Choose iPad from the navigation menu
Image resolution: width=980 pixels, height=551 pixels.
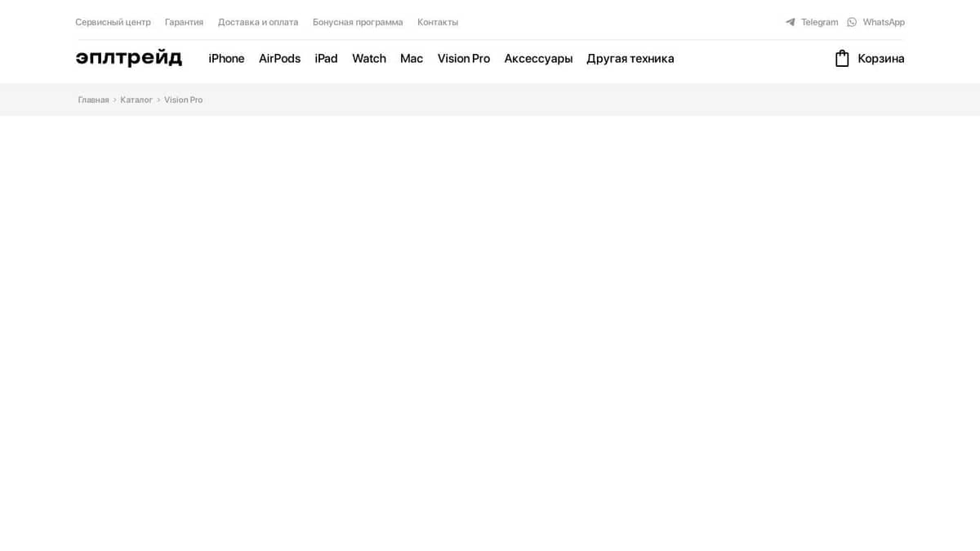click(326, 59)
